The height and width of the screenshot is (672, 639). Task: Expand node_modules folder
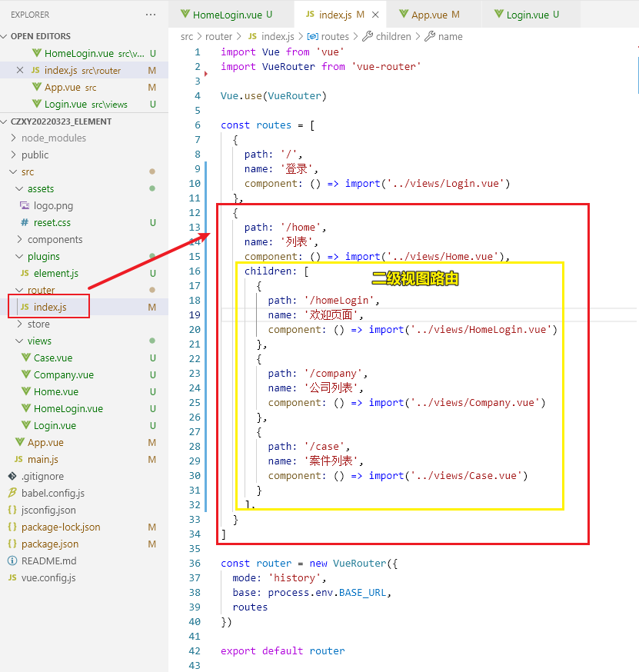(54, 138)
